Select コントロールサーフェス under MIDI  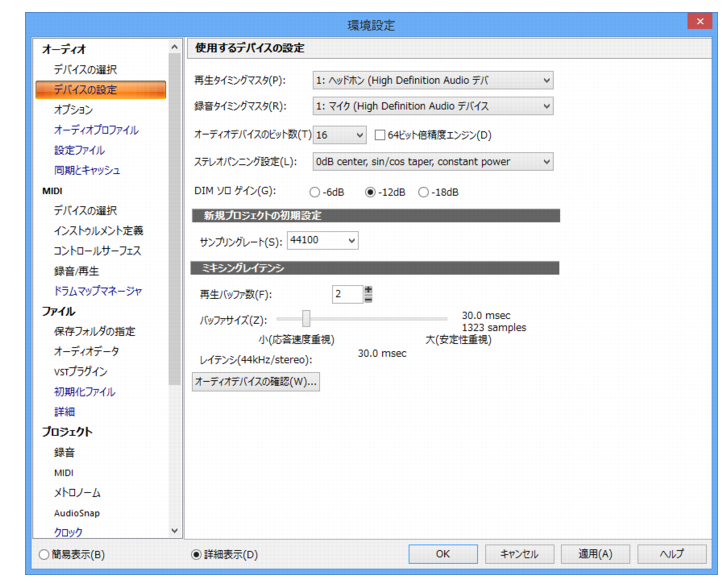(97, 251)
